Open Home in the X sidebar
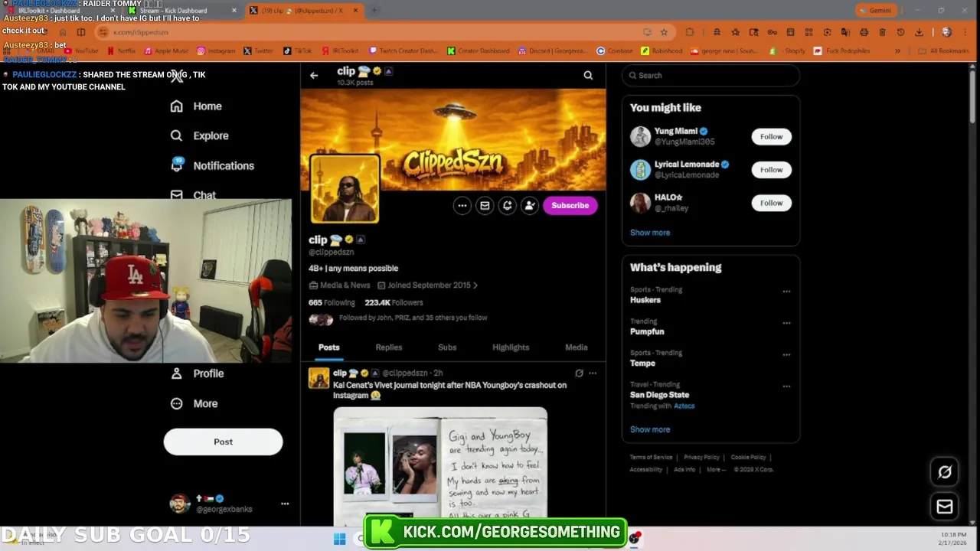Image resolution: width=980 pixels, height=551 pixels. (x=197, y=106)
